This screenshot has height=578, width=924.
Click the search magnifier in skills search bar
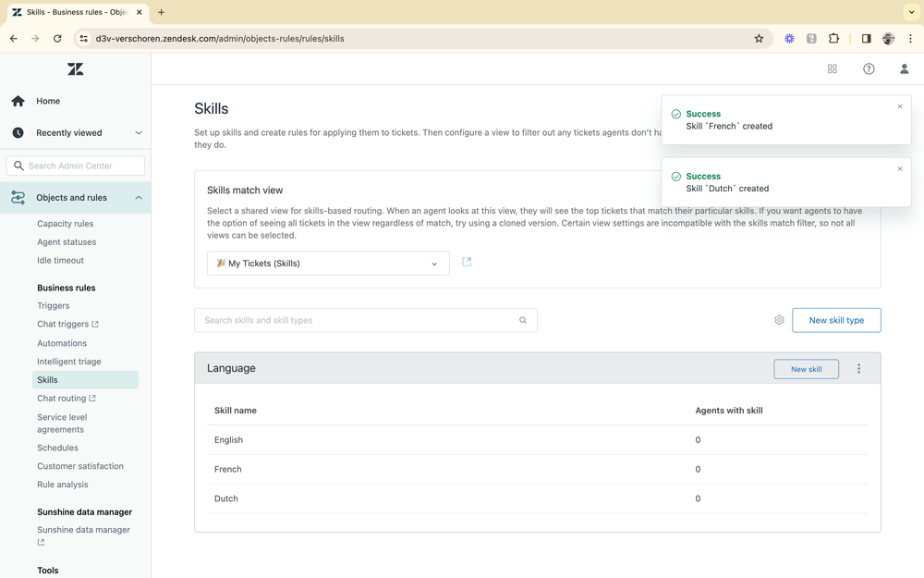click(x=523, y=319)
